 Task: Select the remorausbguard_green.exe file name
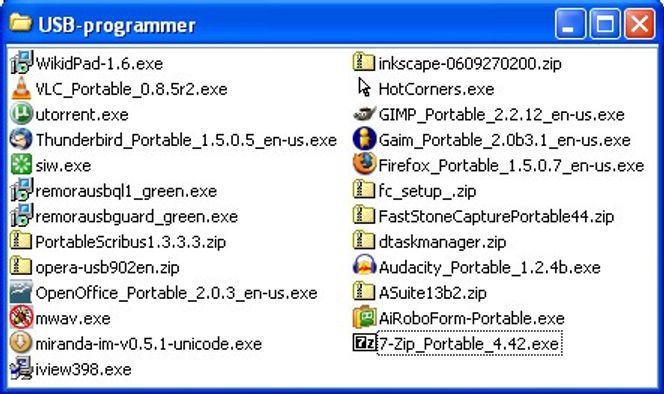click(x=136, y=216)
